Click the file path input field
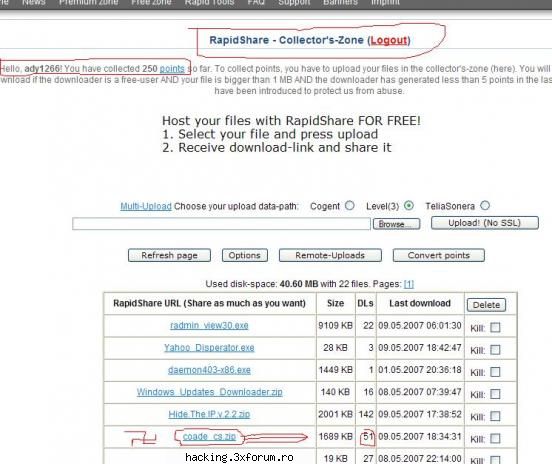This screenshot has height=464, width=552. coord(221,224)
